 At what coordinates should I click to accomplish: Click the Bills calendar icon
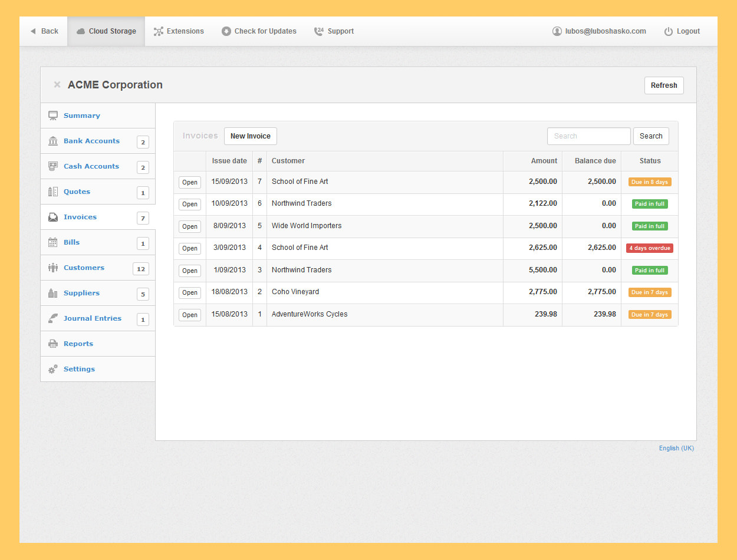point(53,242)
